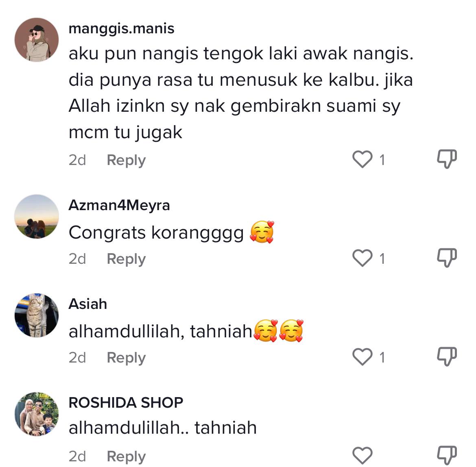Open the Azman4Meyra username link
476x467 pixels.
coord(119,205)
